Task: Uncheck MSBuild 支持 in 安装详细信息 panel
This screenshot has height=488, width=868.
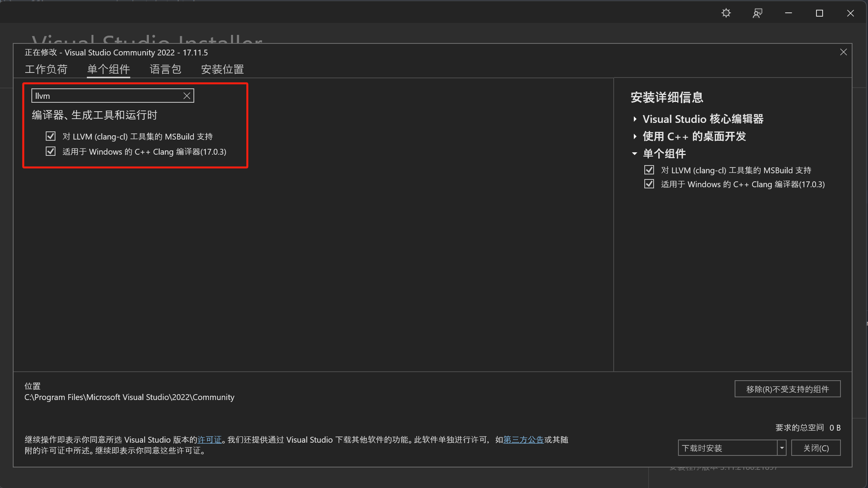Action: 649,170
